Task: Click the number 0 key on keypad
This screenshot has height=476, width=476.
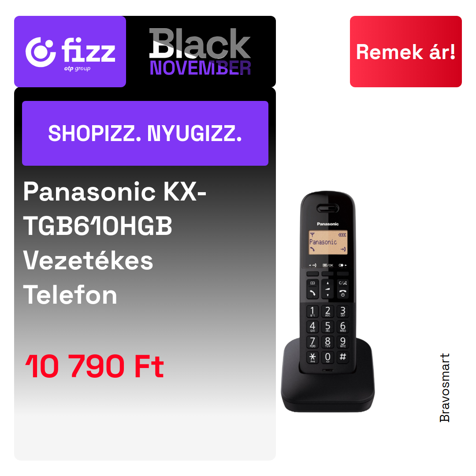Action: click(x=327, y=357)
